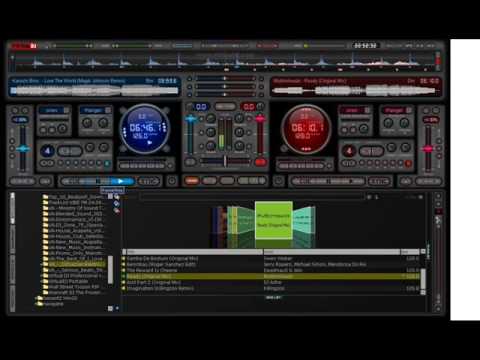Click the Bpm column header in track list

point(410,252)
